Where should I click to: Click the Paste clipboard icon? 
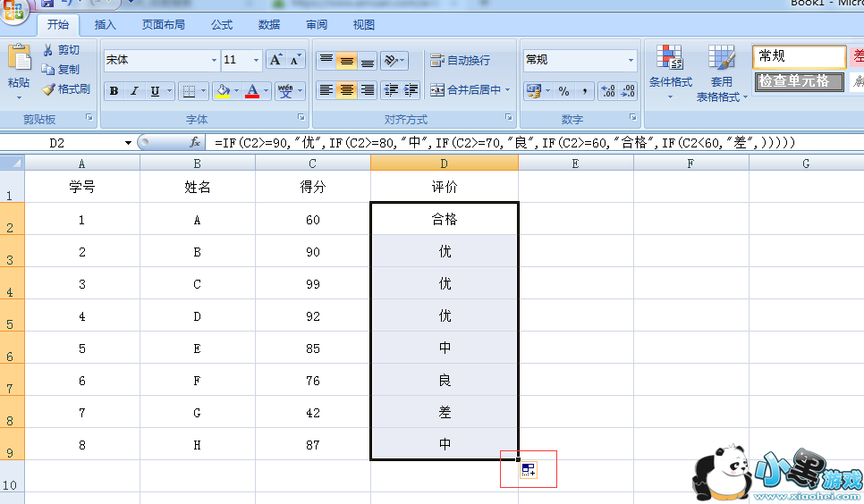coord(20,57)
